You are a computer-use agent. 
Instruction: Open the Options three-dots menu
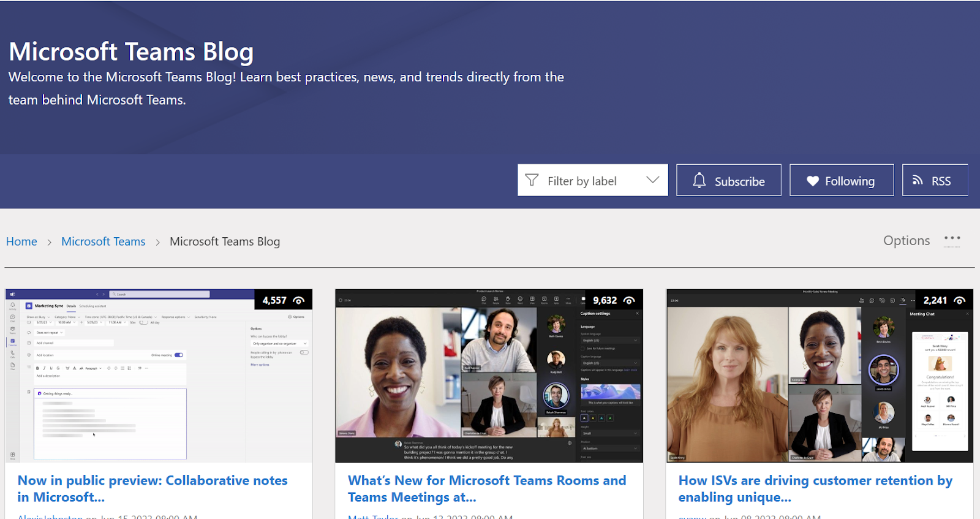click(x=952, y=239)
